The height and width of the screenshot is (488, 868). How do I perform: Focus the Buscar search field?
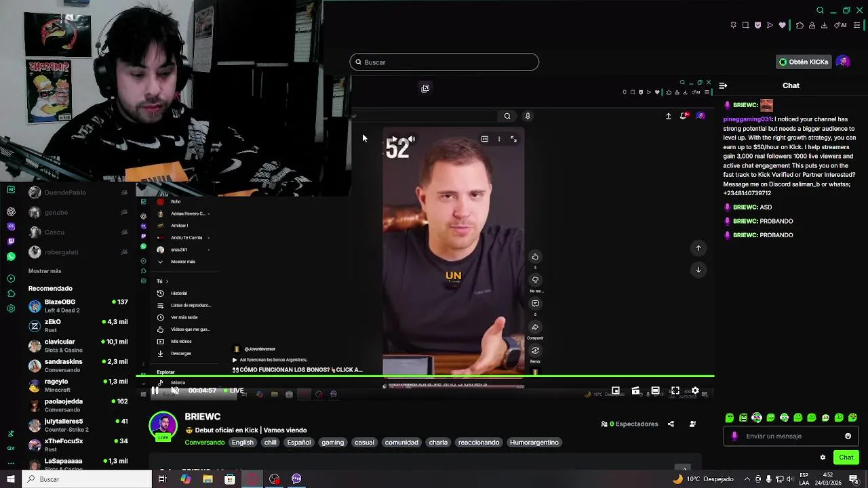(444, 62)
